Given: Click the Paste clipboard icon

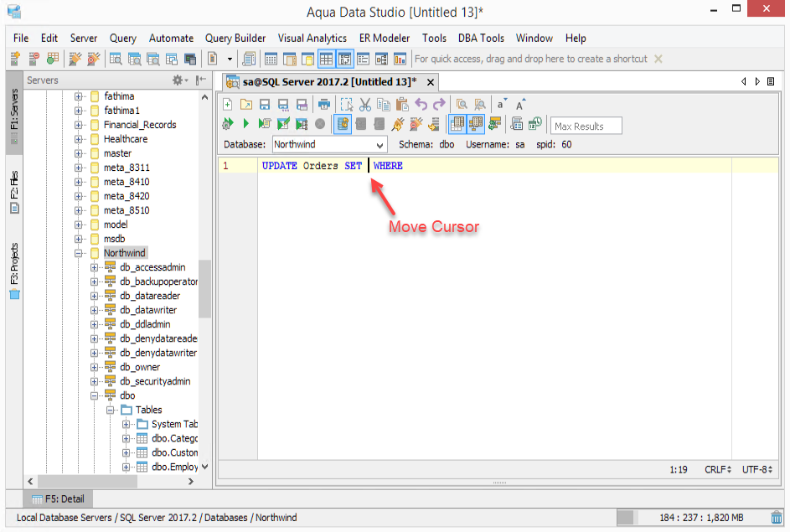Looking at the screenshot, I should coord(402,104).
